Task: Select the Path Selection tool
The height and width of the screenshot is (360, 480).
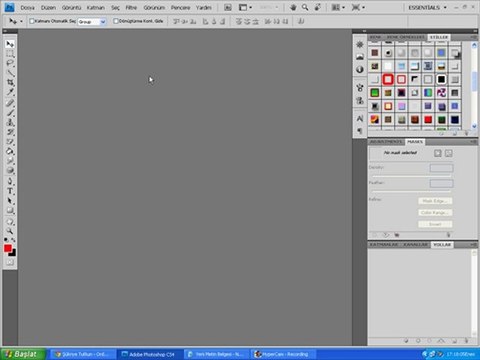Action: [x=10, y=201]
